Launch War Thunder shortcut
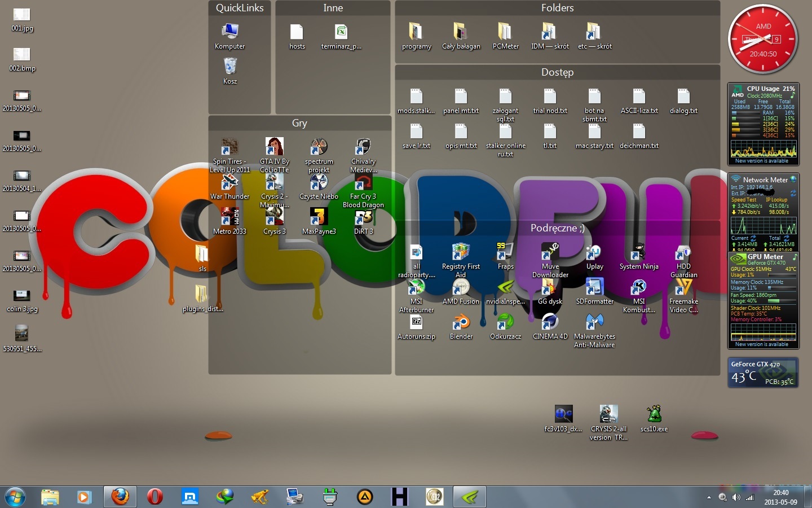Image resolution: width=812 pixels, height=508 pixels. (230, 187)
